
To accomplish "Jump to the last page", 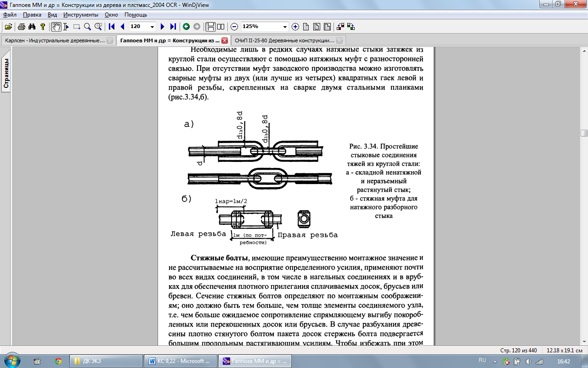I will click(173, 27).
